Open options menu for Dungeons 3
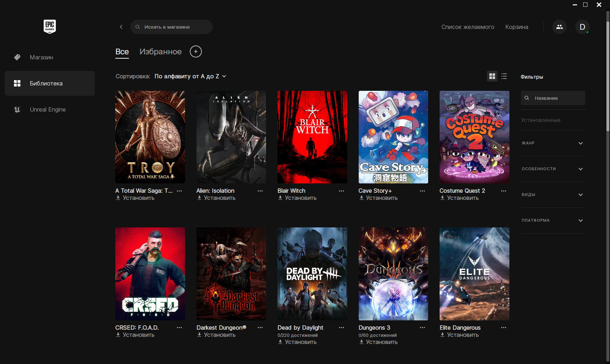 (422, 328)
